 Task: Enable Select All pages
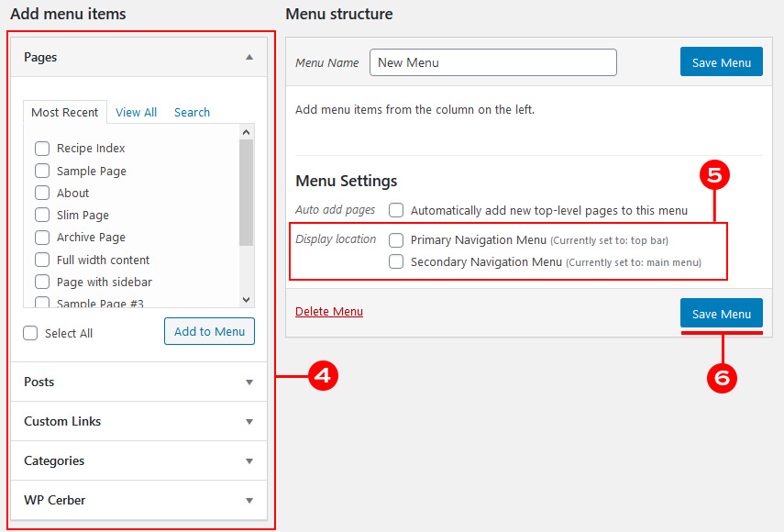click(30, 333)
